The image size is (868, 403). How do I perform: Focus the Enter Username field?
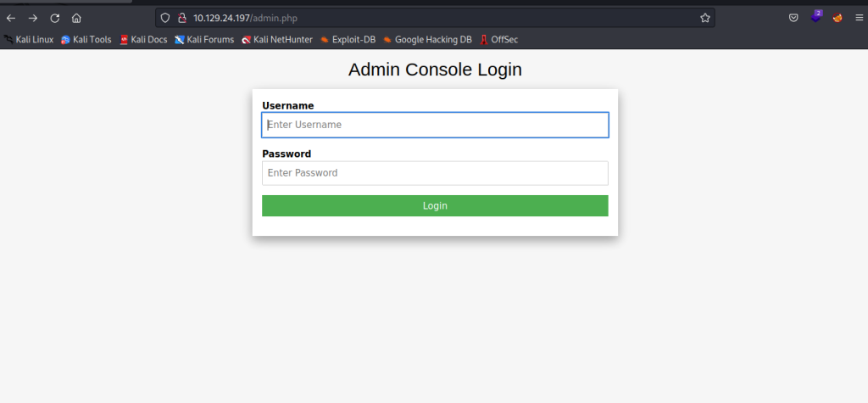435,125
